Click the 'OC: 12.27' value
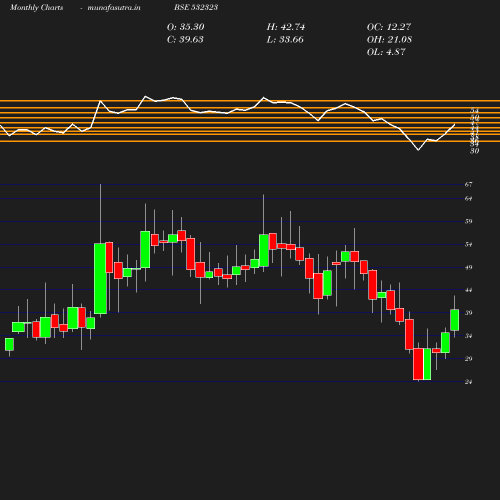This screenshot has height=500, width=500. [x=389, y=27]
